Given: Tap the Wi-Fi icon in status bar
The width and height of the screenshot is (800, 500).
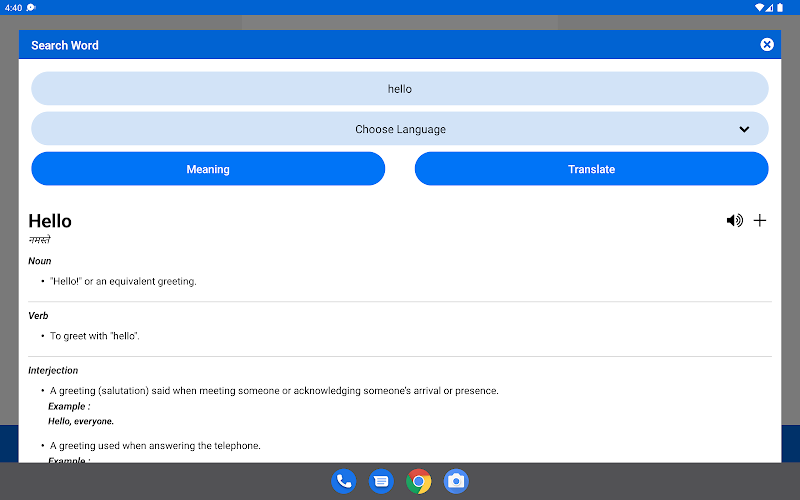Looking at the screenshot, I should click(760, 7).
